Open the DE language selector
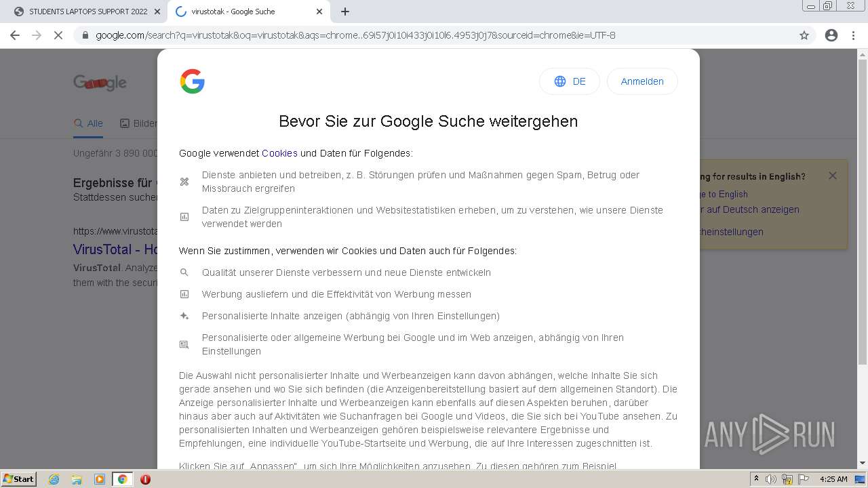Image resolution: width=868 pixels, height=488 pixels. [x=570, y=81]
